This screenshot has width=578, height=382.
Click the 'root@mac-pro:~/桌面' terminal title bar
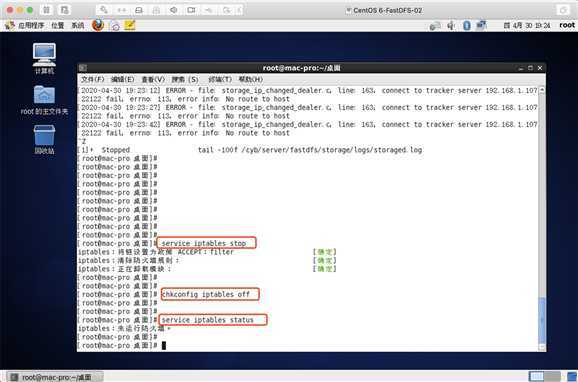pos(302,68)
